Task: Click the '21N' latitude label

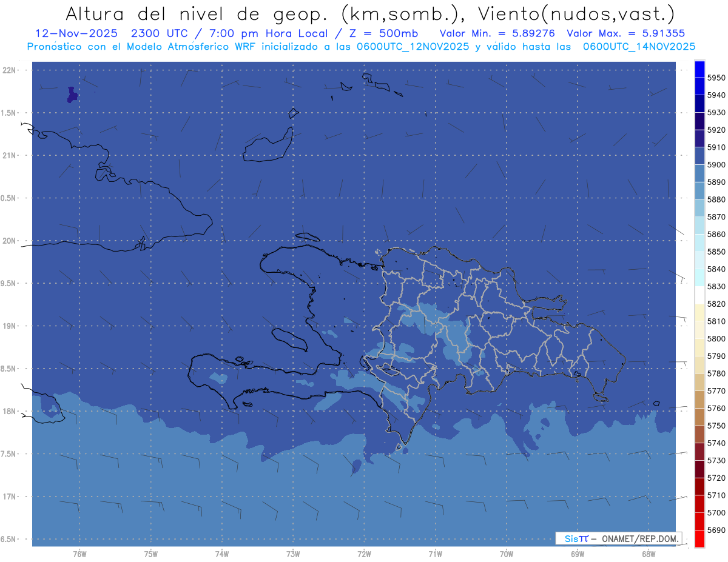Action: click(10, 156)
